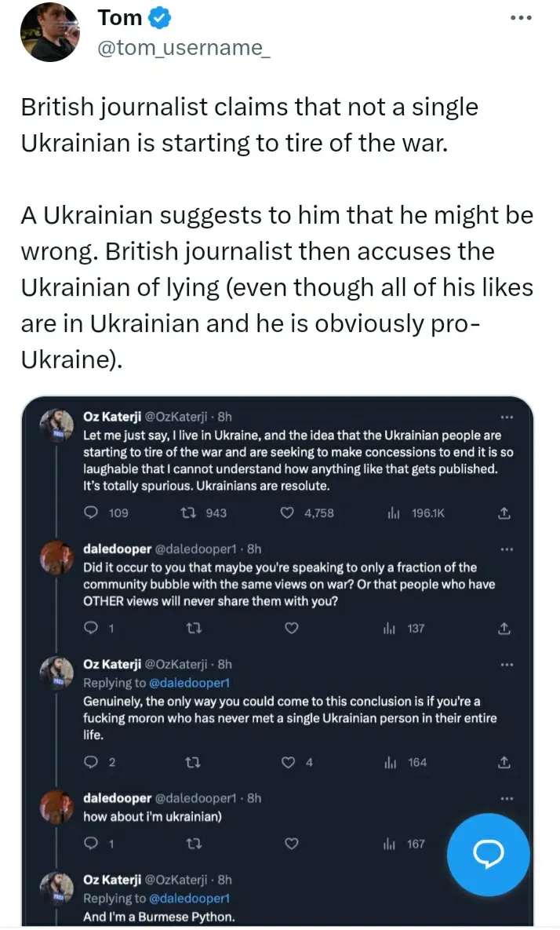Click Tom's profile picture
Screen dimensions: 560x930
click(x=49, y=32)
